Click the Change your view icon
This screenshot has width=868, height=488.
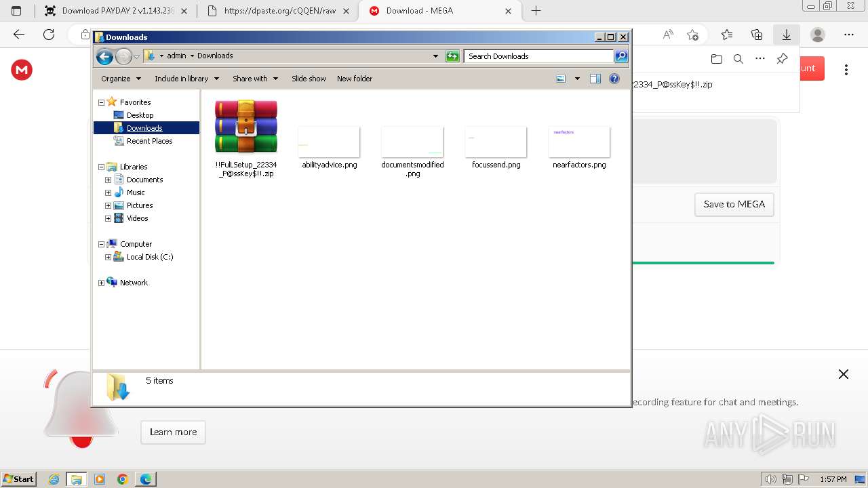561,79
